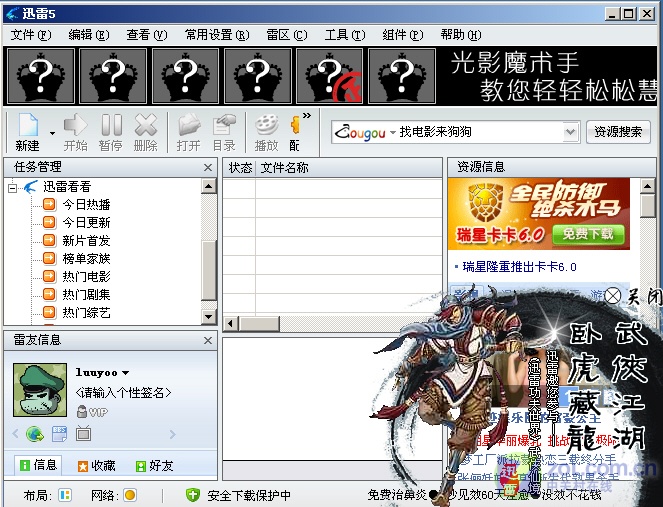
Task: Click the TV icon under the profile
Action: coord(83,434)
